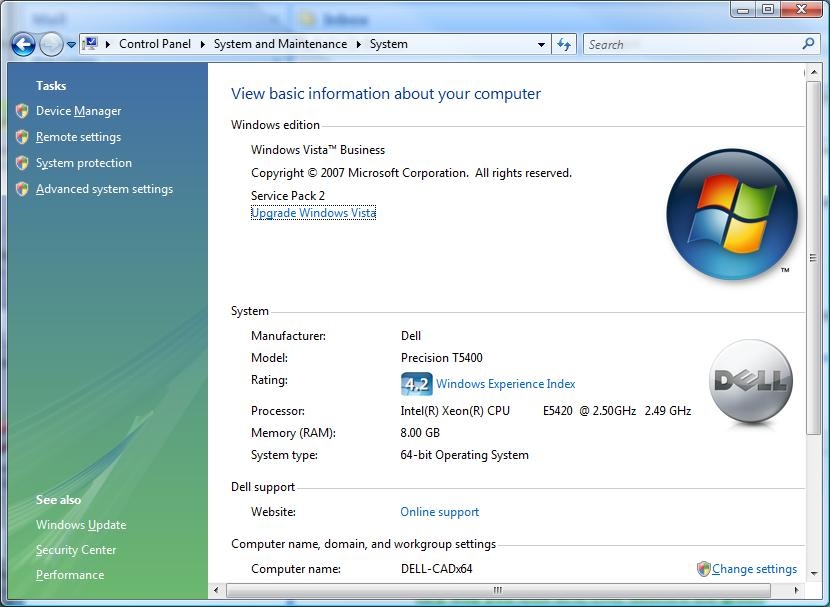Open Security Center under See also
This screenshot has width=830, height=607.
click(76, 550)
